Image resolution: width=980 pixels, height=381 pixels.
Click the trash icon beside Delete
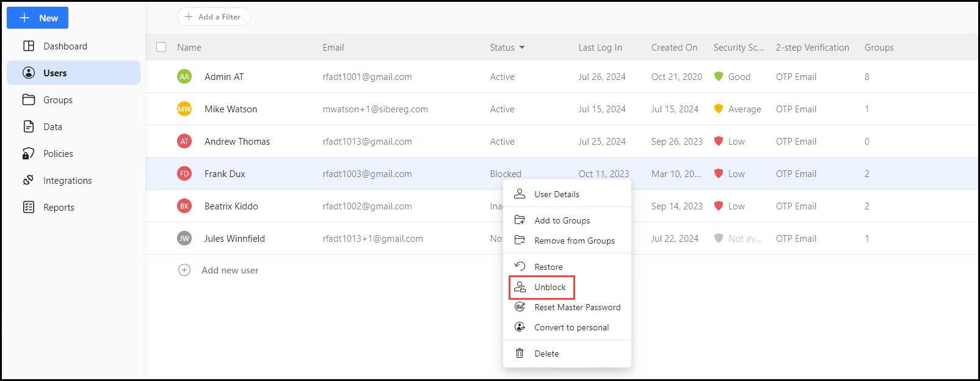[x=520, y=354]
